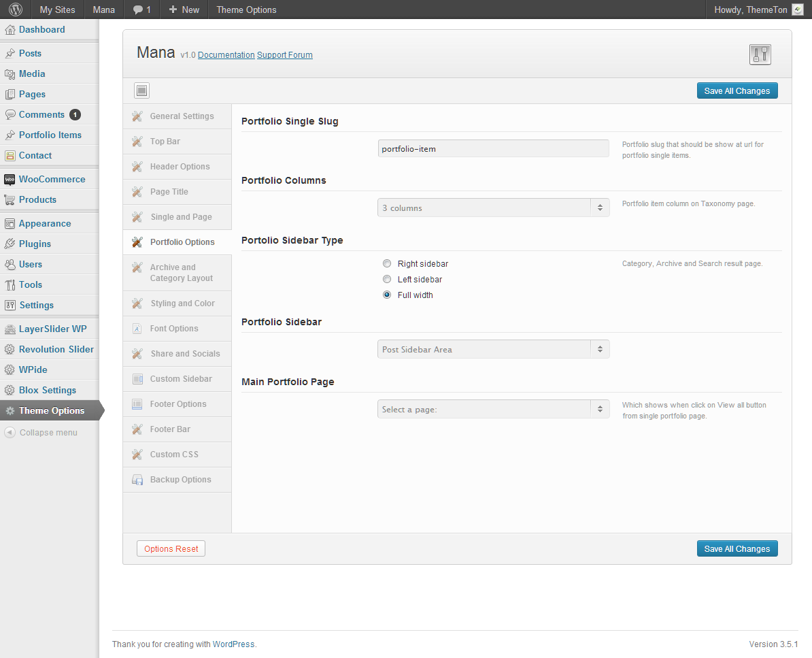Click the Plugins icon in sidebar
Screen dimensions: 812x658
[x=10, y=244]
